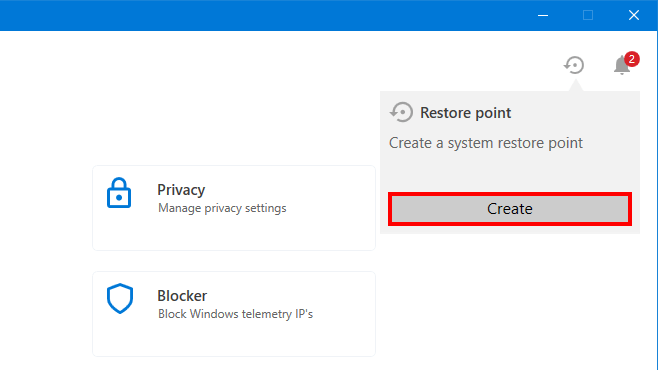This screenshot has width=658, height=370.
Task: Minimize the application window
Action: (x=543, y=16)
